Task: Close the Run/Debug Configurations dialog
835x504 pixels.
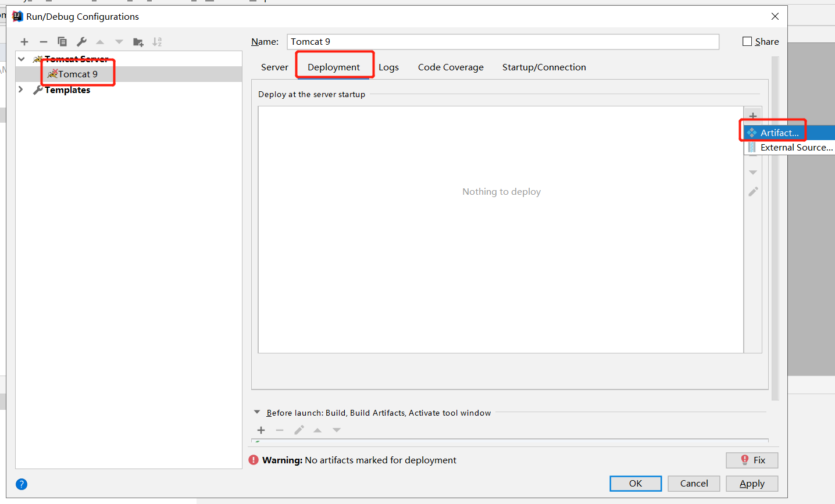Action: tap(775, 16)
